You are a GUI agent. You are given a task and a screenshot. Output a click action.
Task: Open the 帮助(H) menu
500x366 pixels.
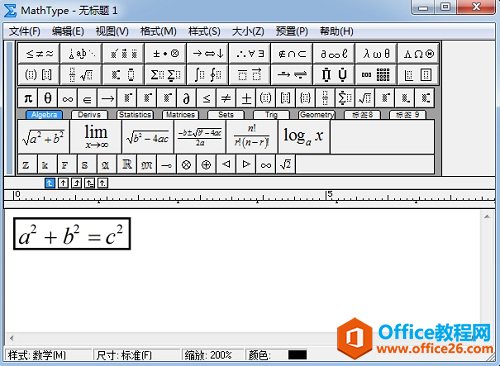(336, 31)
